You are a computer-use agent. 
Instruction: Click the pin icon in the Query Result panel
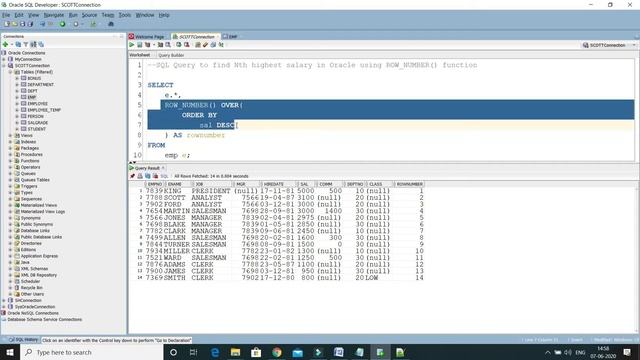(x=132, y=176)
